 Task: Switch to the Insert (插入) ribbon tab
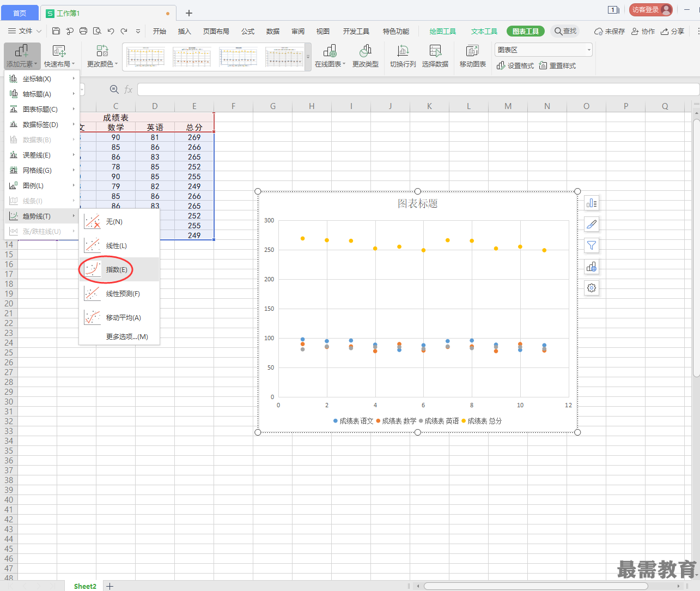185,31
